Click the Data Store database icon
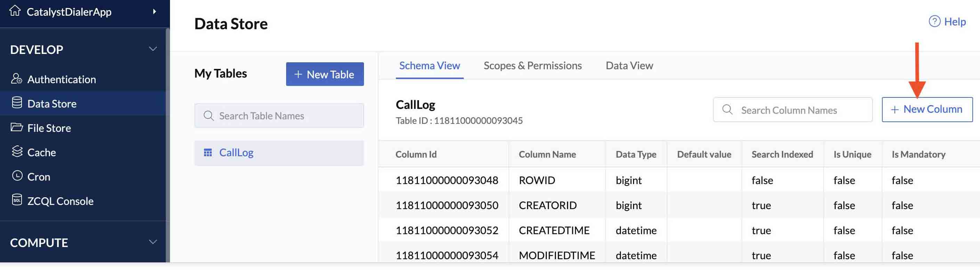 pos(17,103)
